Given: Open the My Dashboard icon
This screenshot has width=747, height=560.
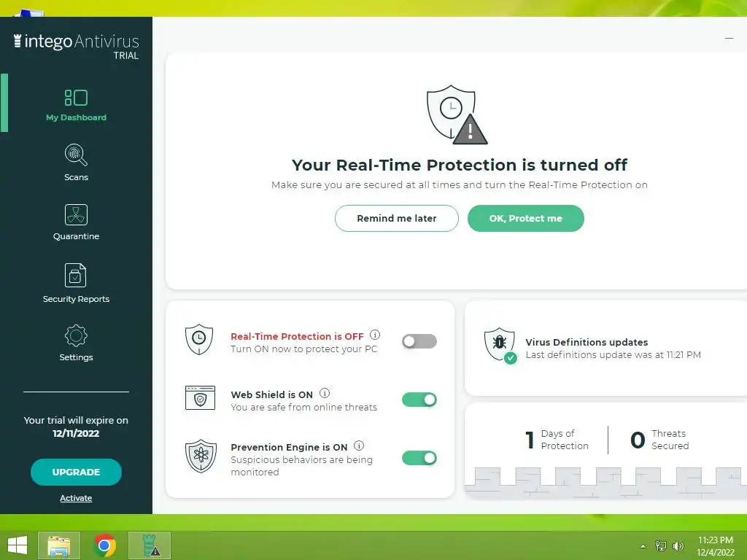Looking at the screenshot, I should click(x=76, y=98).
